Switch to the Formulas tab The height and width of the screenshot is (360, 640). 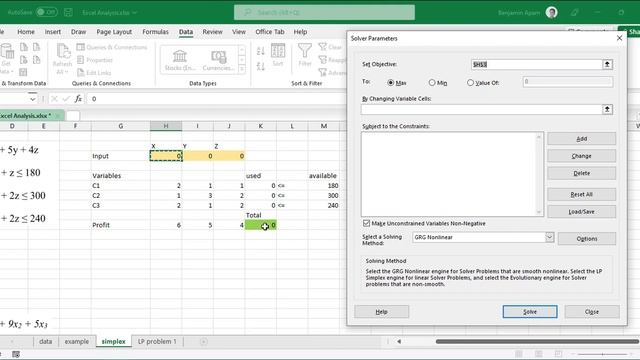pos(155,31)
